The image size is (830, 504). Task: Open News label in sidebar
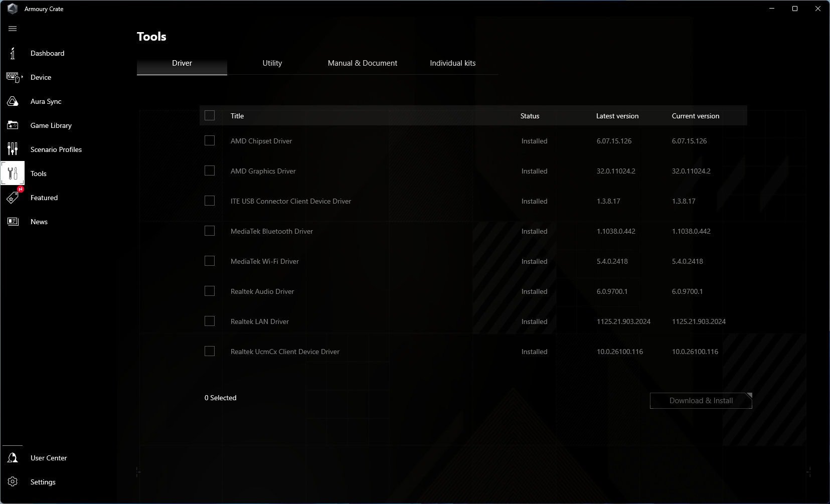click(x=39, y=222)
